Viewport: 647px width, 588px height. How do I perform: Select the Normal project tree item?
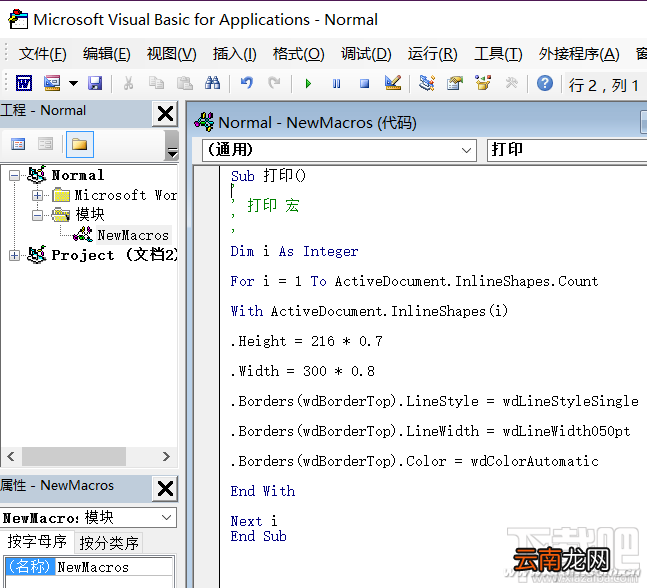point(78,175)
